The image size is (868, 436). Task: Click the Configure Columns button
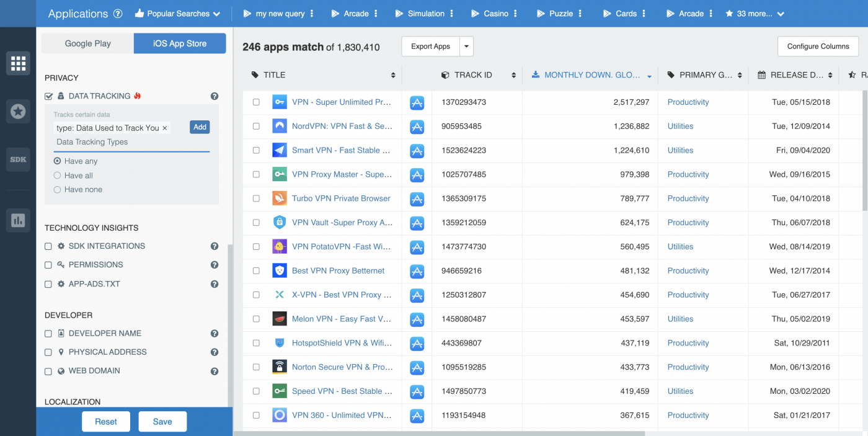pyautogui.click(x=818, y=46)
